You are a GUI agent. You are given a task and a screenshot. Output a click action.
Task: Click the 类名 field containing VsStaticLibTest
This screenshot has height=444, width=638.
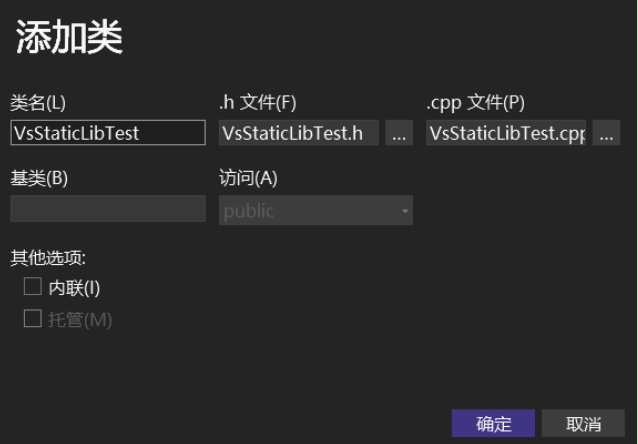coord(108,133)
